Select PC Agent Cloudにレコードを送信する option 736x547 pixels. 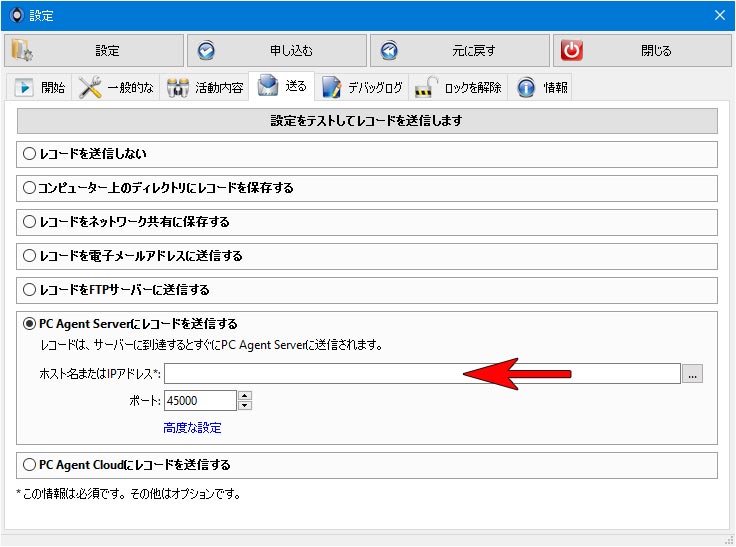point(29,465)
